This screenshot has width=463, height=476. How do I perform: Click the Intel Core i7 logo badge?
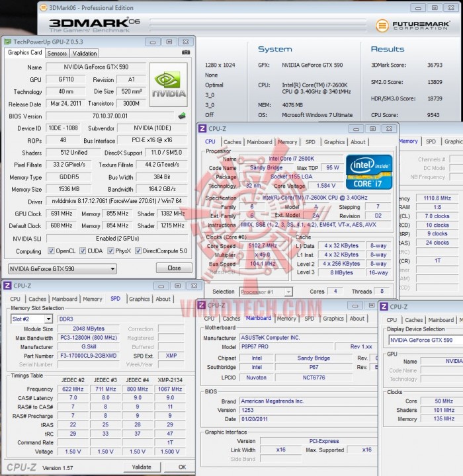click(369, 172)
